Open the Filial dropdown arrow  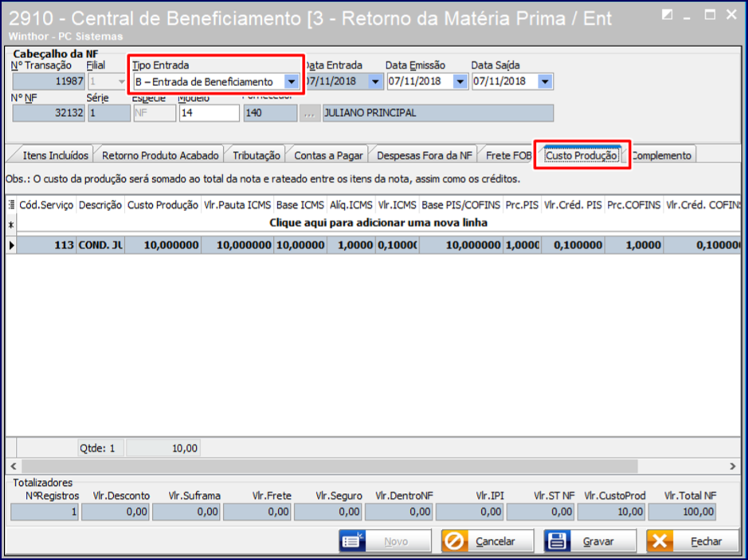pyautogui.click(x=121, y=81)
